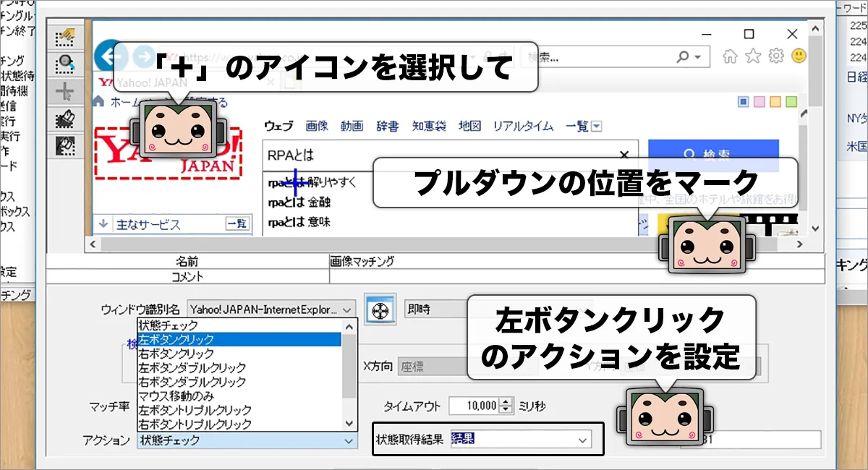
Task: Click the ウェブ search tab
Action: pos(278,126)
